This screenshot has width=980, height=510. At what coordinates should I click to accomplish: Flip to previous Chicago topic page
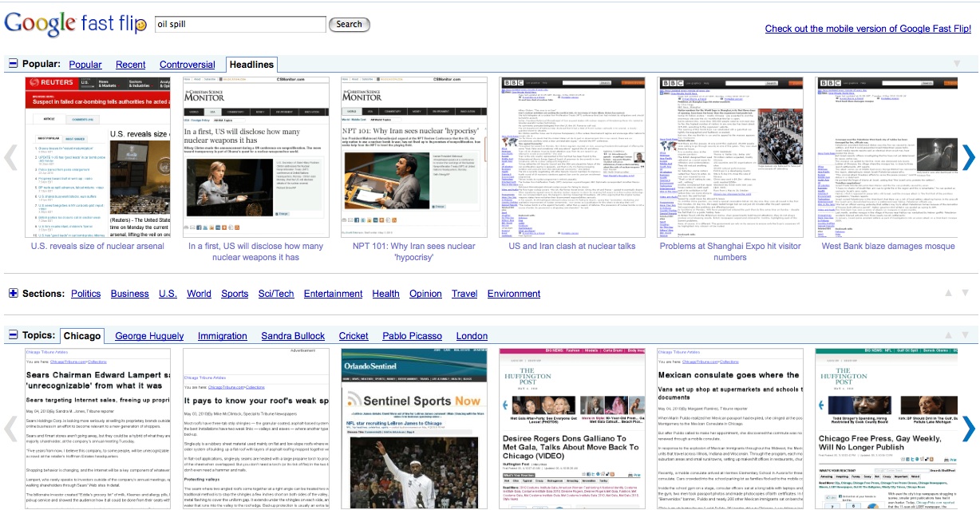coord(11,429)
